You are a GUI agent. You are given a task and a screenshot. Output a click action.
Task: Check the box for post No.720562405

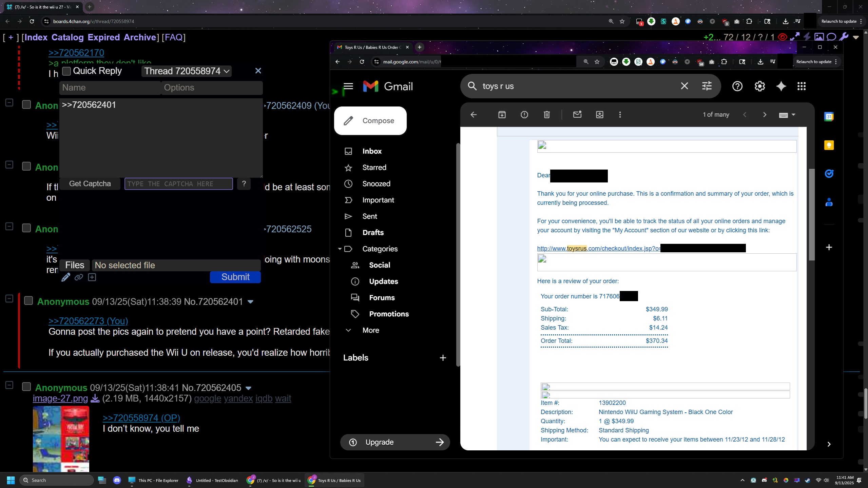click(26, 387)
